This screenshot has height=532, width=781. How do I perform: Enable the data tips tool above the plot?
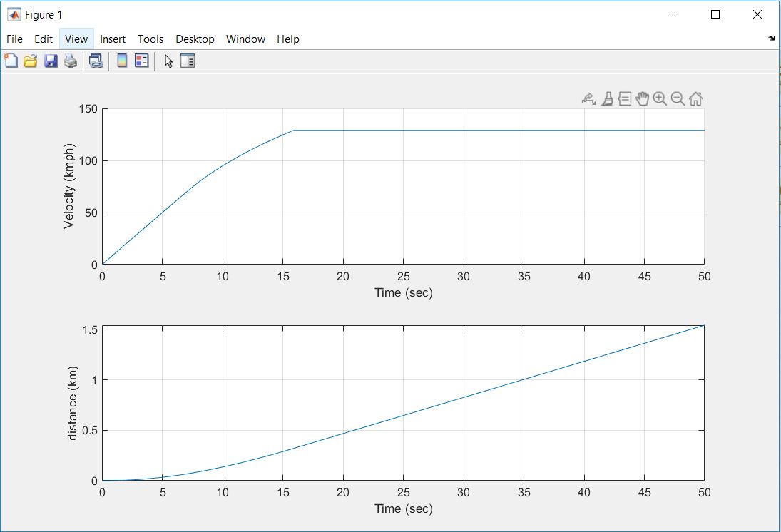point(625,98)
